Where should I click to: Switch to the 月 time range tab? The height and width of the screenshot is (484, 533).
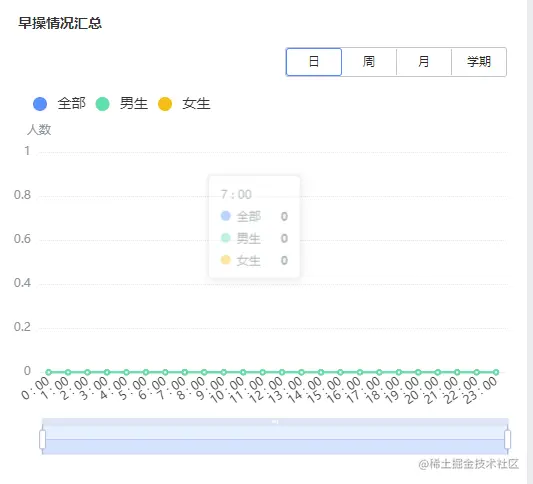coord(424,62)
